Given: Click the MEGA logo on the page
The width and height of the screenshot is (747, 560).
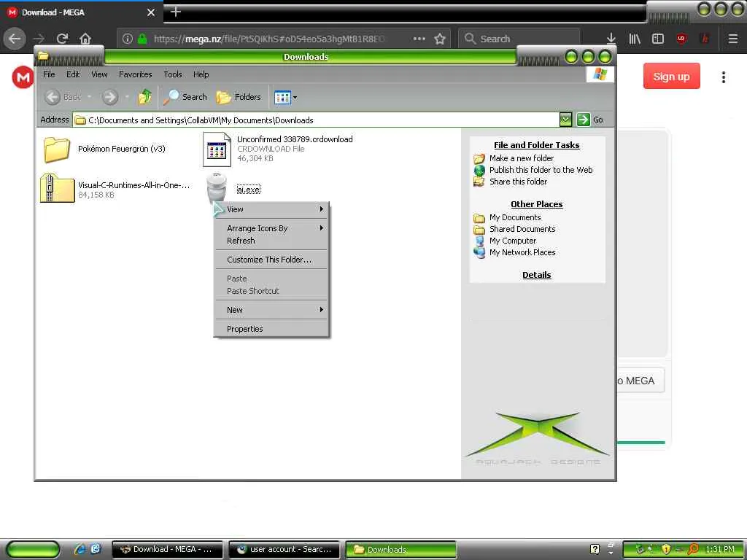Looking at the screenshot, I should [x=23, y=77].
